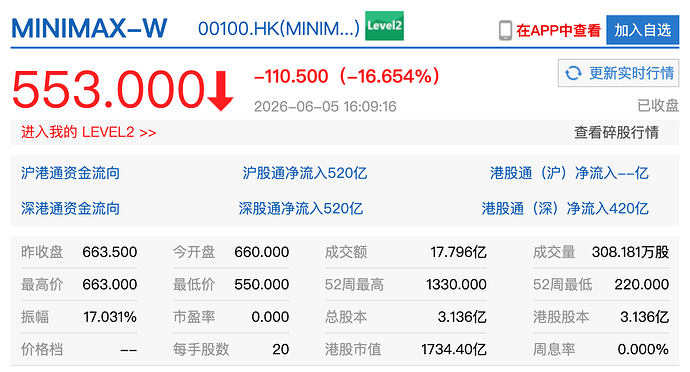This screenshot has height=372, width=690.
Task: Click the 更新实时行情 button
Action: click(x=619, y=73)
